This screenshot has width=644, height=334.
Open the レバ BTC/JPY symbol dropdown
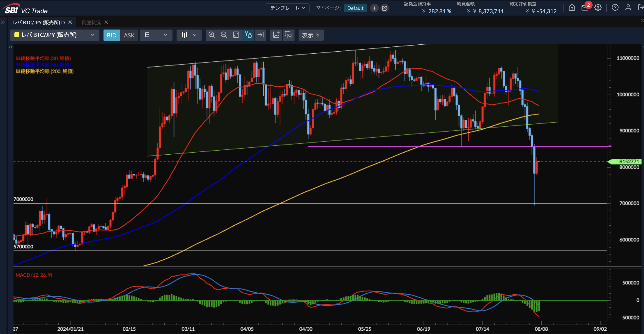(55, 35)
